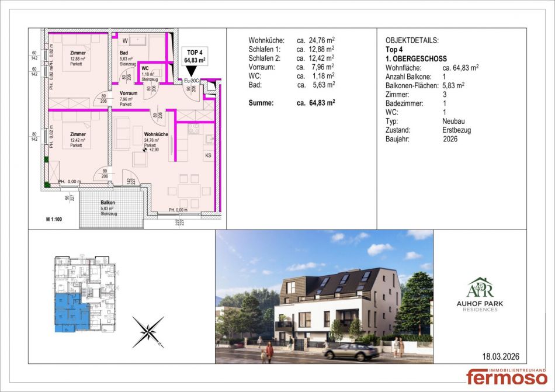Select the WC 1,18 m² Steinzeug floor plan label

tap(149, 74)
